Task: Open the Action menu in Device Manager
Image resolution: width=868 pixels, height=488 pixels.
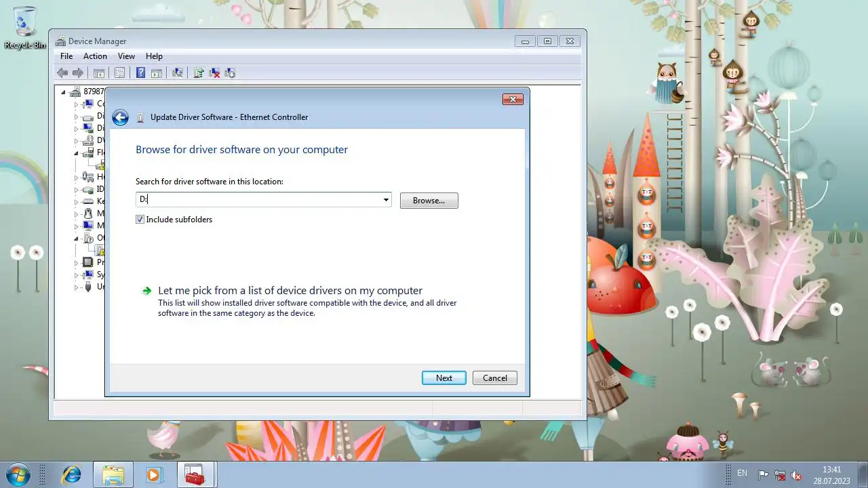Action: [95, 56]
